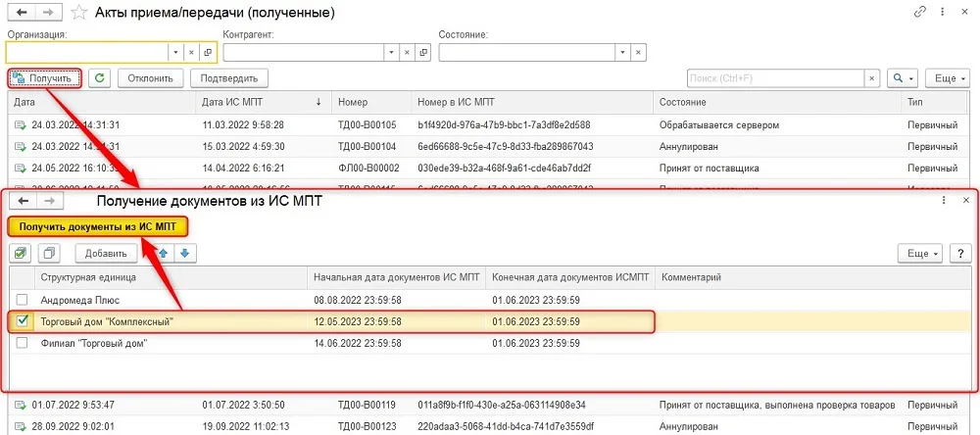
Task: Click document icon of row ТД00-В00104
Action: point(20,147)
